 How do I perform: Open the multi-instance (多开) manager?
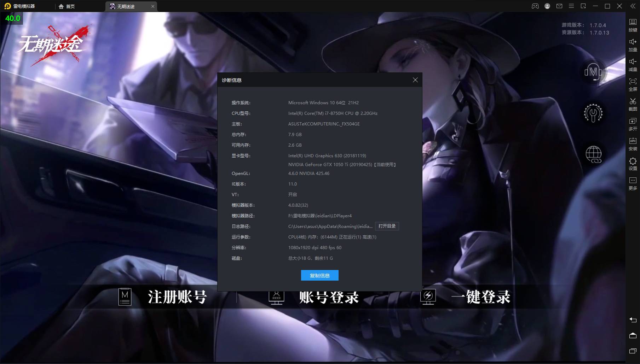pyautogui.click(x=633, y=124)
